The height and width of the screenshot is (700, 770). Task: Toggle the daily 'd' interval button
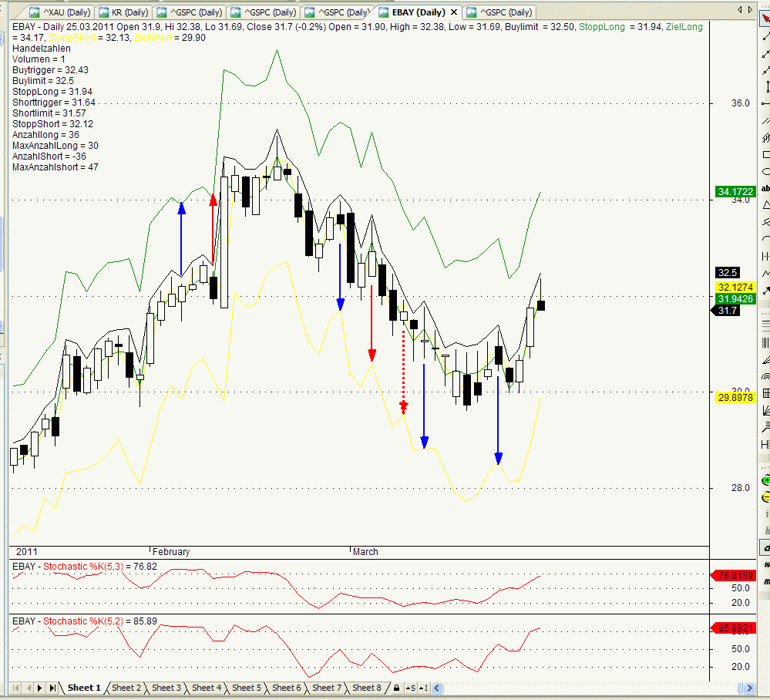[x=766, y=547]
